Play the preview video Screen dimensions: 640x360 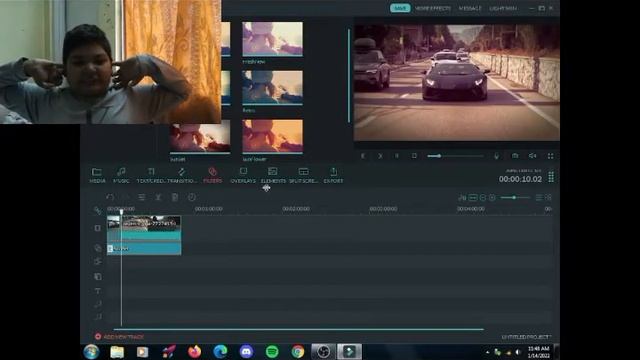[x=380, y=156]
